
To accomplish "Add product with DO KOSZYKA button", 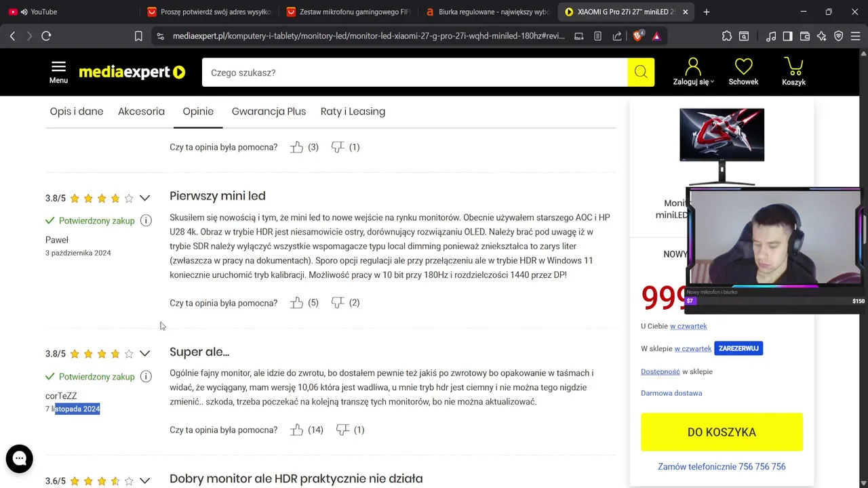I will pos(722,432).
